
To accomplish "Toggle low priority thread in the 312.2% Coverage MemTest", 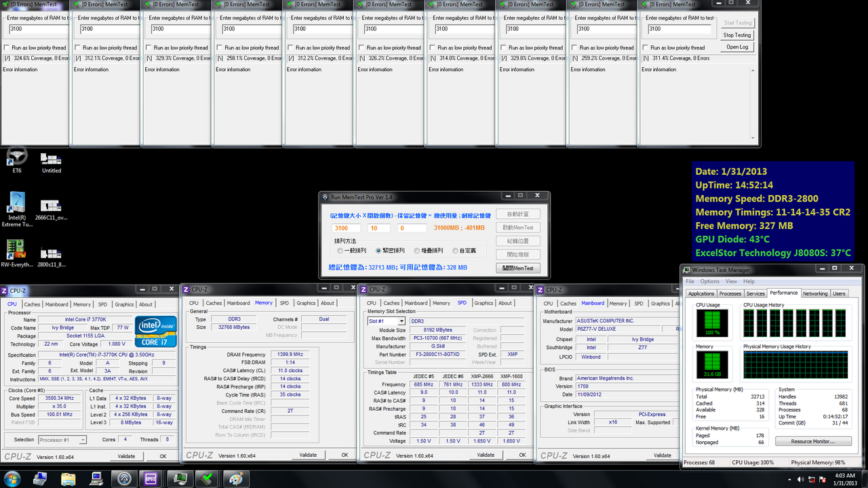I will click(x=290, y=47).
